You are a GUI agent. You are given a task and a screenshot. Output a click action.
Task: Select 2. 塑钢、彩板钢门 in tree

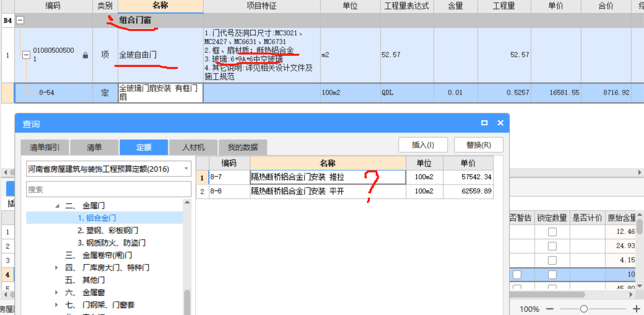point(108,230)
